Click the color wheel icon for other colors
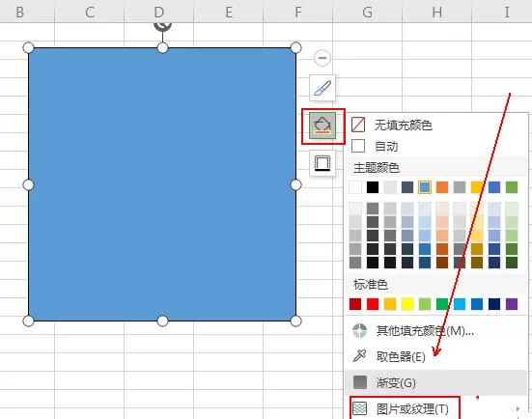 tap(359, 330)
